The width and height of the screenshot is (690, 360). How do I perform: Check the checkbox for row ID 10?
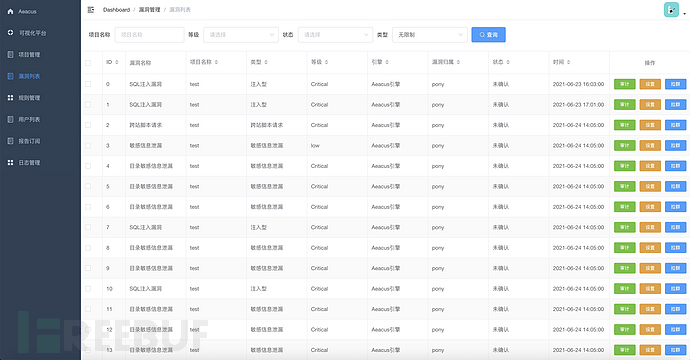88,289
